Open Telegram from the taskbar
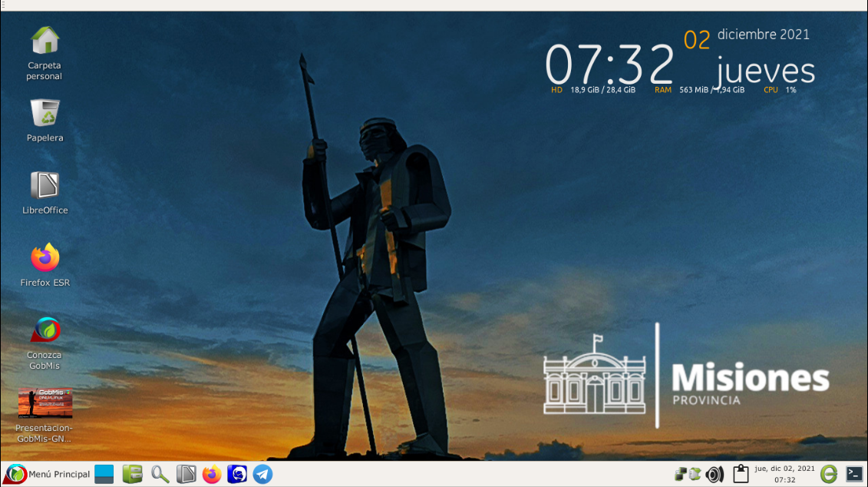 click(x=263, y=474)
